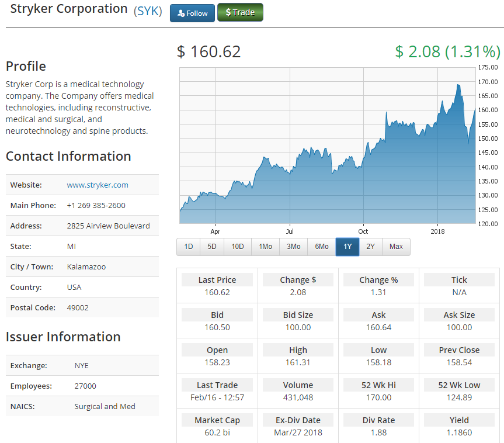This screenshot has width=504, height=443.
Task: Click the main phone number +1 269 385-2600
Action: pos(96,206)
